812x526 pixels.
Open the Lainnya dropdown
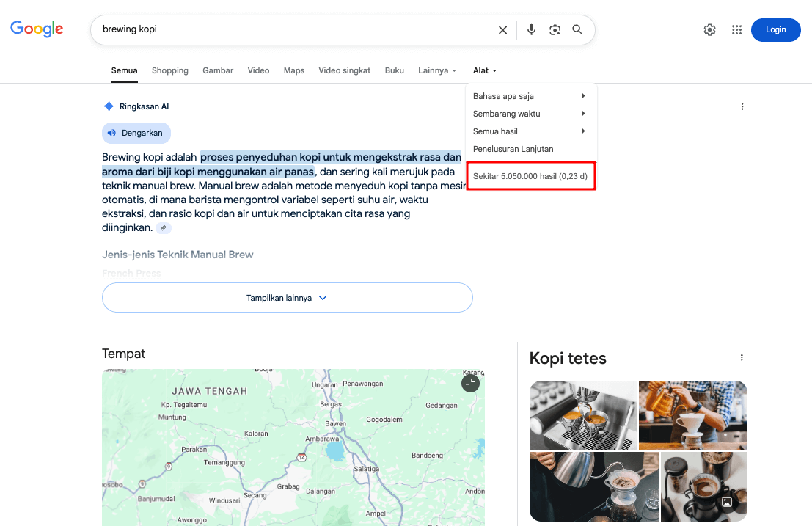(436, 70)
